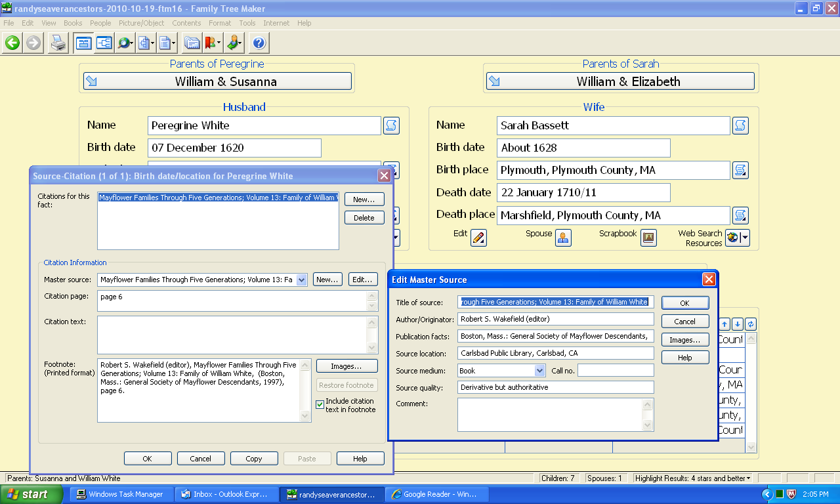Click the Title of source field
Screen dimensions: 840x504
(x=556, y=302)
